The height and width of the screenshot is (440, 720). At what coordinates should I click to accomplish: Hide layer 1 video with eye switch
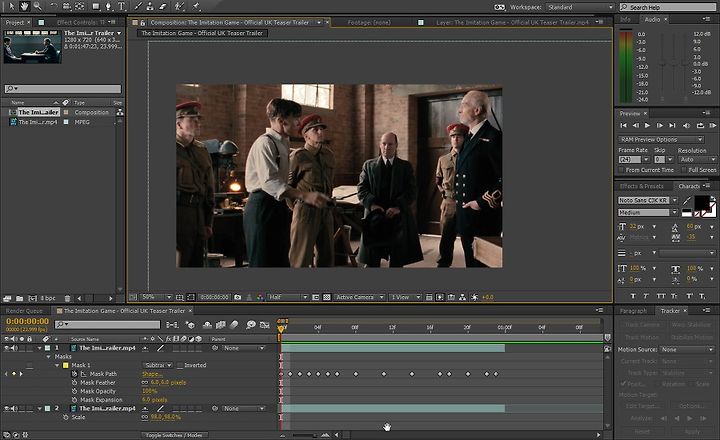click(x=6, y=348)
